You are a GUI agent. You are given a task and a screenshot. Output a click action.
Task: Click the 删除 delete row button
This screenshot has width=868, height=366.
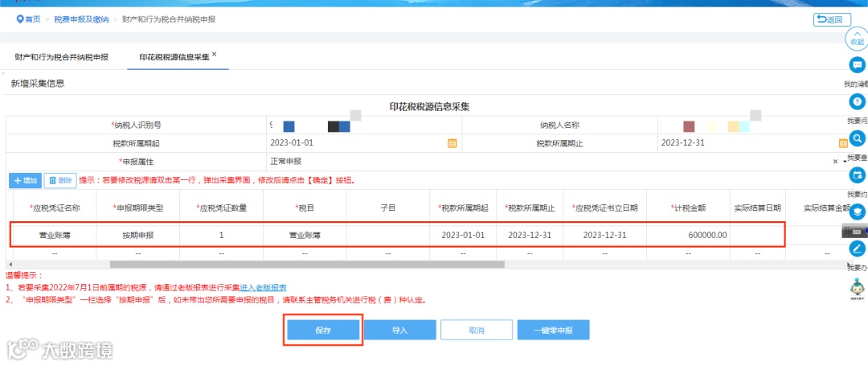60,180
